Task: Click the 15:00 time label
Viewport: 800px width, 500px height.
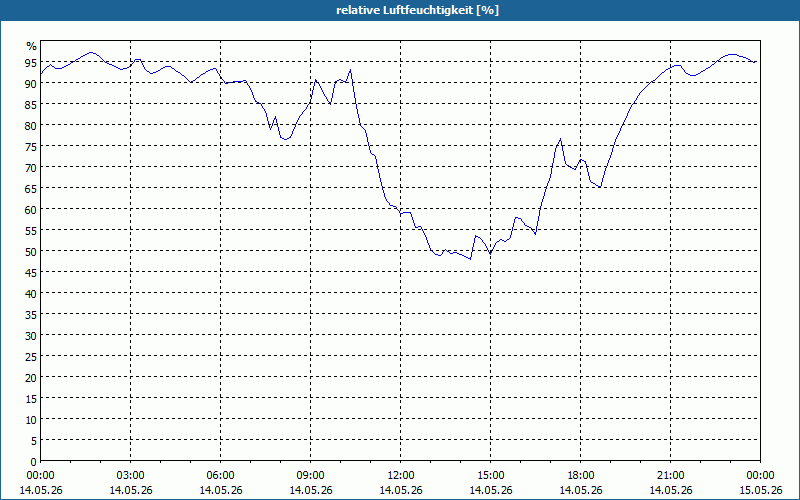Action: point(490,476)
